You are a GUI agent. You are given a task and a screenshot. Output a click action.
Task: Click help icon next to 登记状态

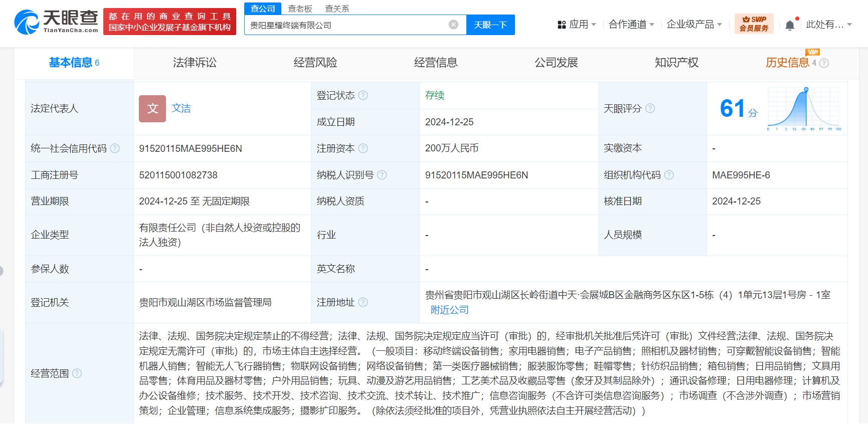tap(364, 95)
